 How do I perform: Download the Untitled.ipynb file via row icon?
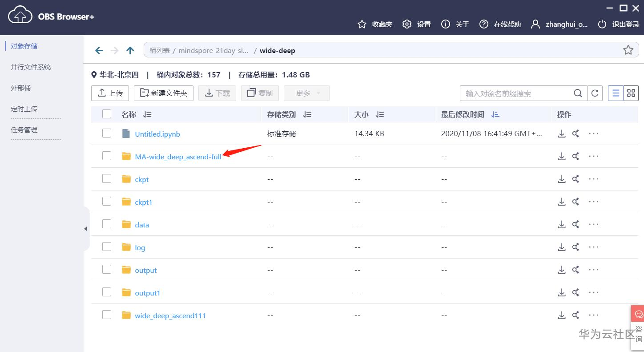562,134
